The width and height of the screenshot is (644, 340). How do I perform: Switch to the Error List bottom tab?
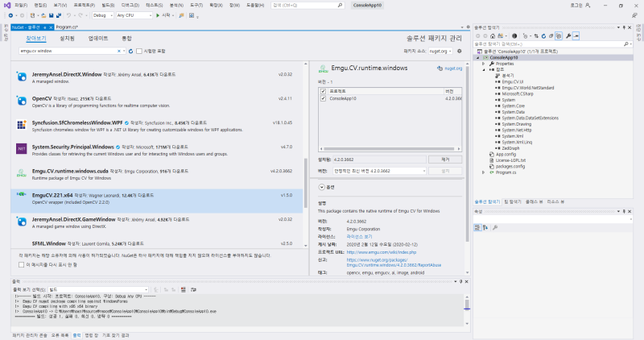(60, 335)
